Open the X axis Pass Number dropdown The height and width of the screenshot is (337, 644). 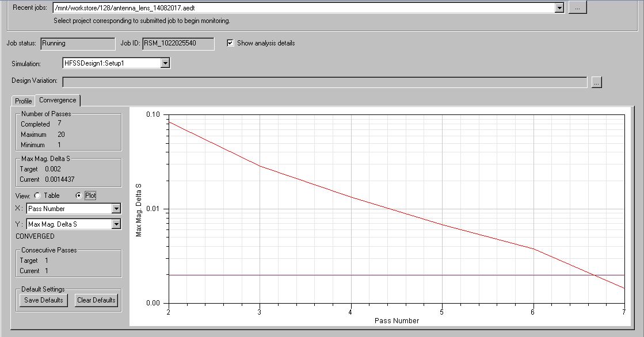click(116, 209)
